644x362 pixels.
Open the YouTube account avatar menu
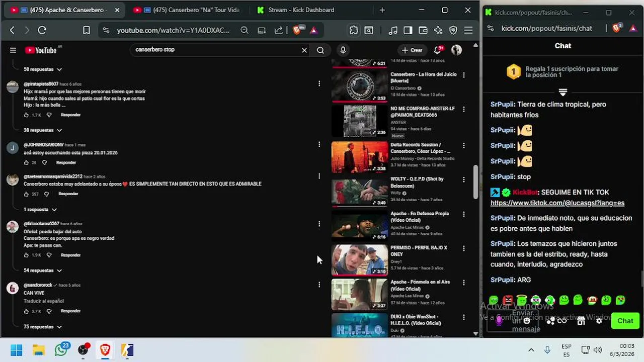click(x=456, y=50)
